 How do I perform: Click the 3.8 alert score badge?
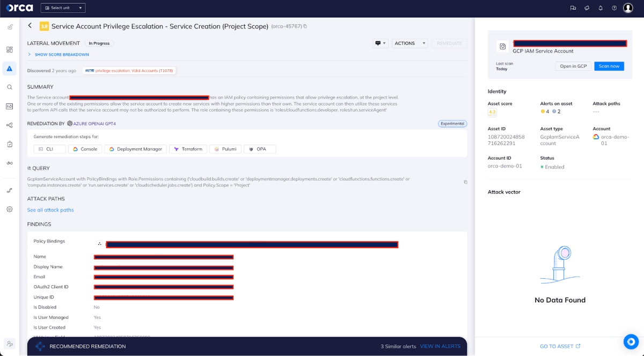coord(44,26)
